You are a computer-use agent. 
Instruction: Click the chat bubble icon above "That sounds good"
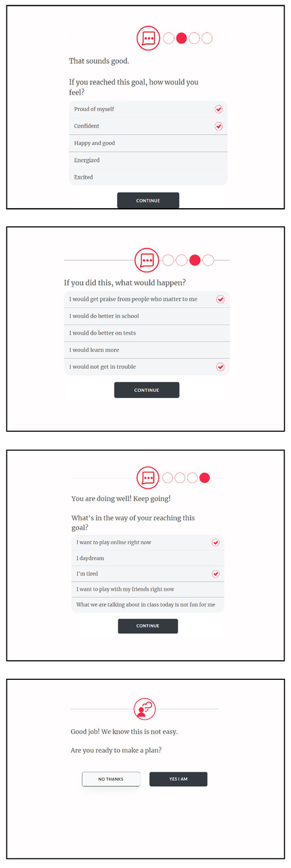click(x=148, y=38)
